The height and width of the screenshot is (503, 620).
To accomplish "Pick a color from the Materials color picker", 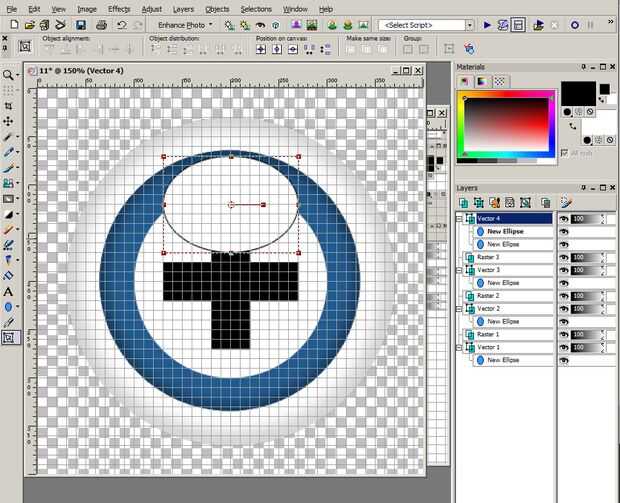I will point(506,125).
